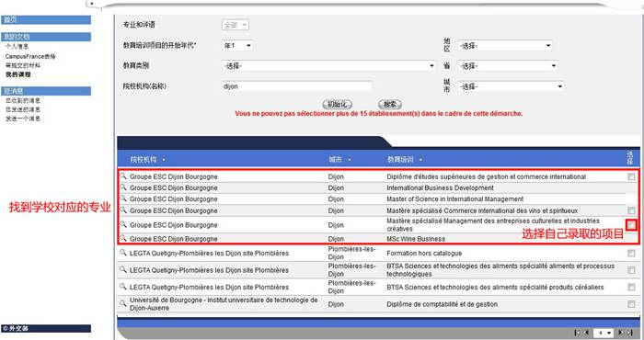Tick checkbox for Mastère Commerce international des vins
644x340 pixels.
click(631, 210)
